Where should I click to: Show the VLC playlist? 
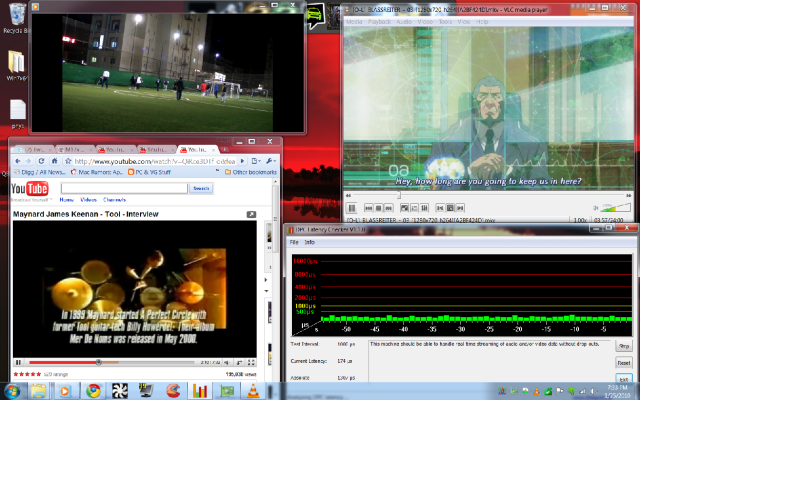(414, 208)
